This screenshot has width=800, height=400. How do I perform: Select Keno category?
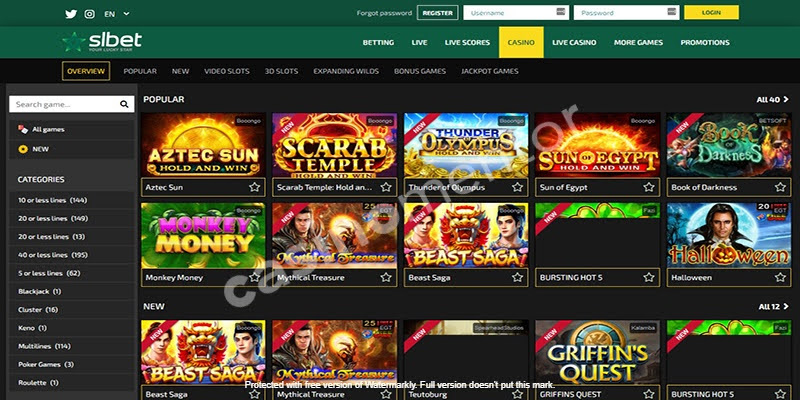tap(71, 328)
